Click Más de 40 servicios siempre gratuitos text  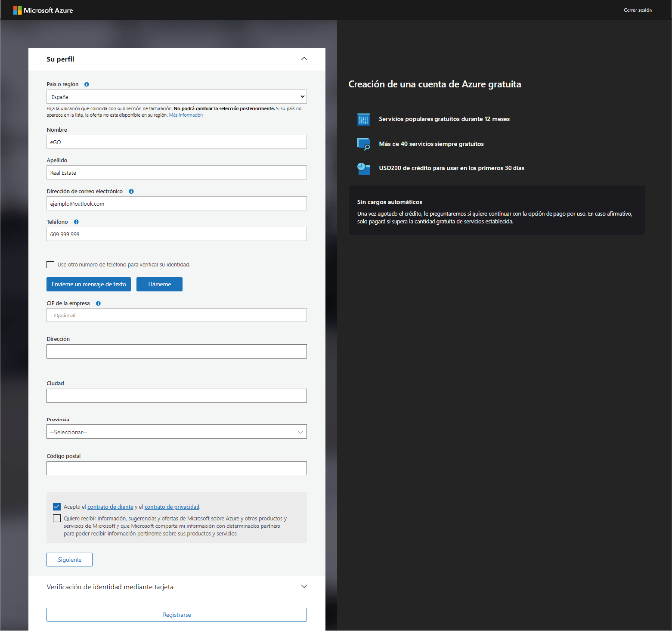tap(431, 144)
